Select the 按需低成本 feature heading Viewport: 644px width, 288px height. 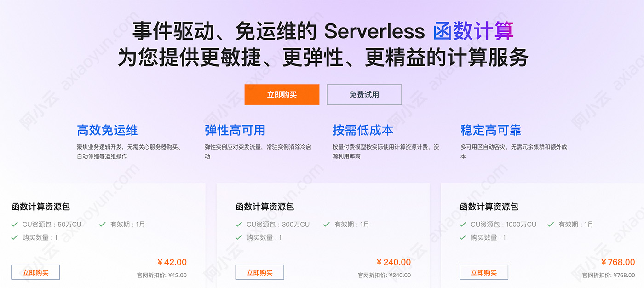(x=363, y=130)
